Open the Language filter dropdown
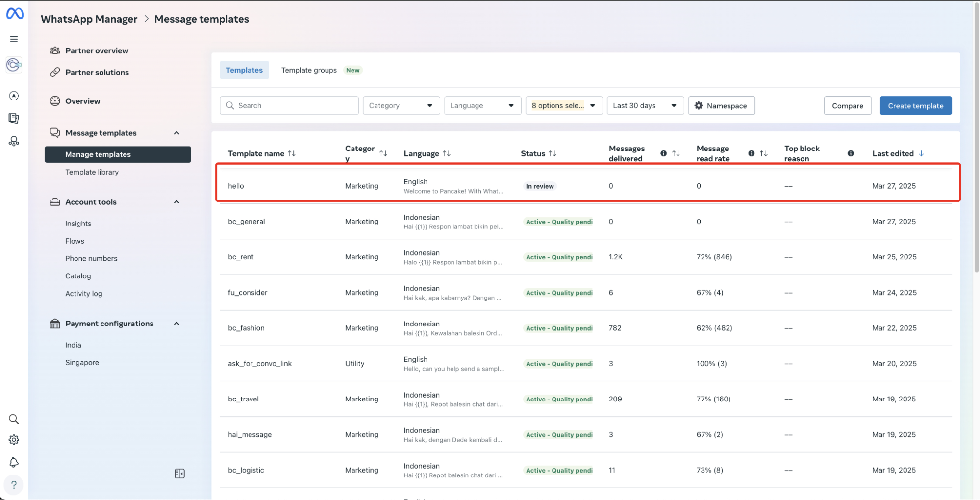The width and height of the screenshot is (980, 500). click(x=482, y=105)
